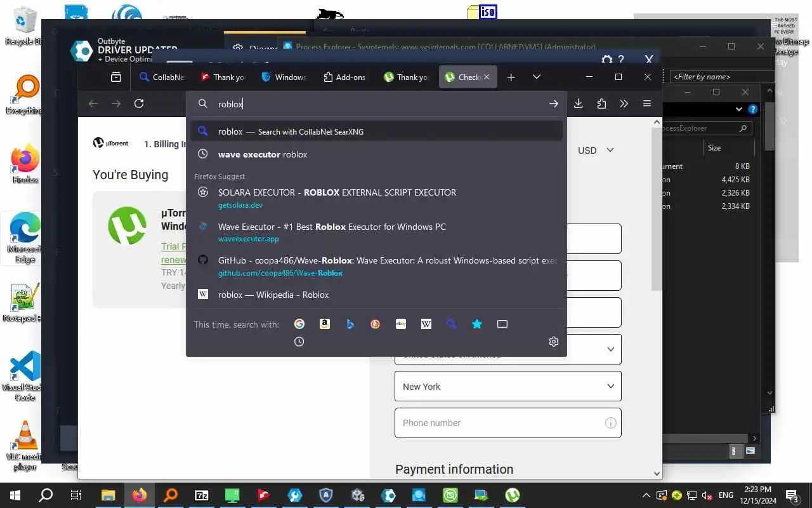Screen dimensions: 812x508
Task: Click the muted volume tray icon
Action: click(x=707, y=495)
